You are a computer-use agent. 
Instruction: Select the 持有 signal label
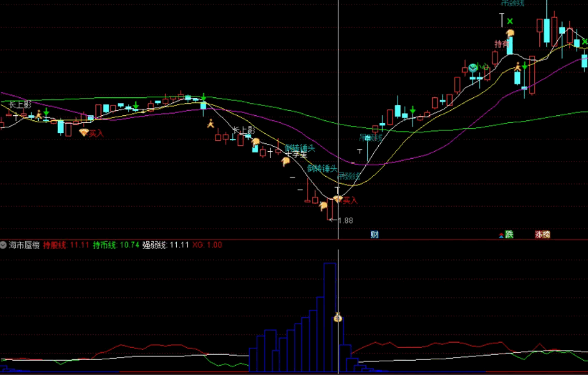501,44
